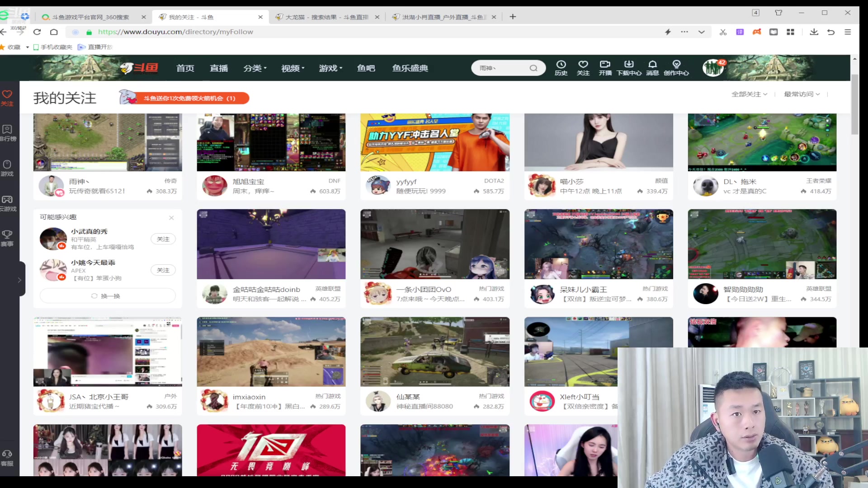Open the 手机收藏夹 bookmark
868x488 pixels.
pos(53,47)
